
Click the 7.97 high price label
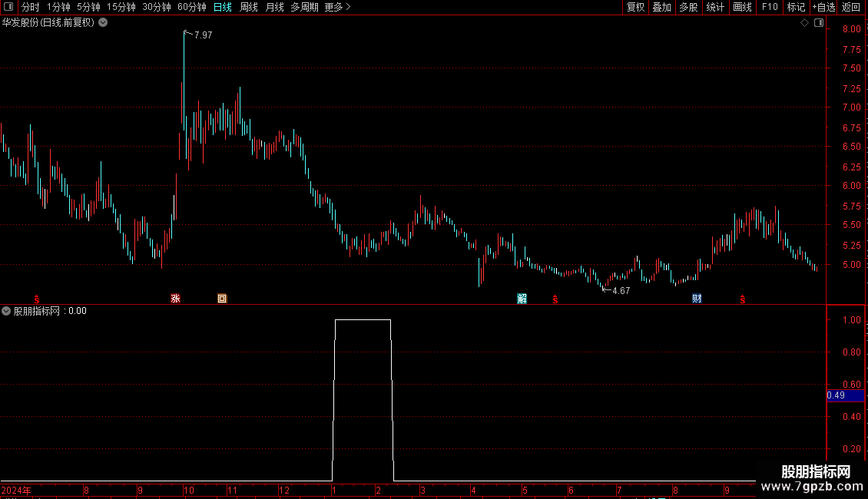click(203, 35)
